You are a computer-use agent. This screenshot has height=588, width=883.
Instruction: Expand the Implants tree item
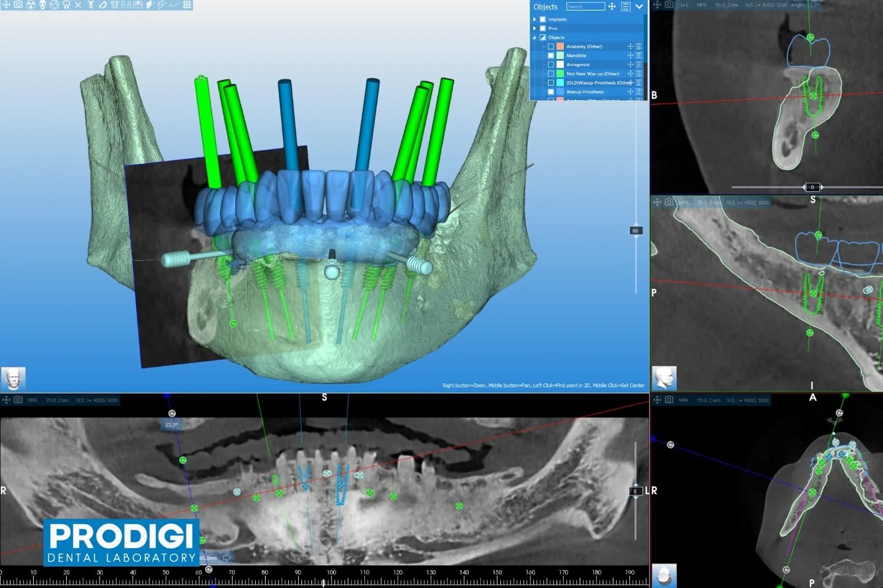point(534,19)
